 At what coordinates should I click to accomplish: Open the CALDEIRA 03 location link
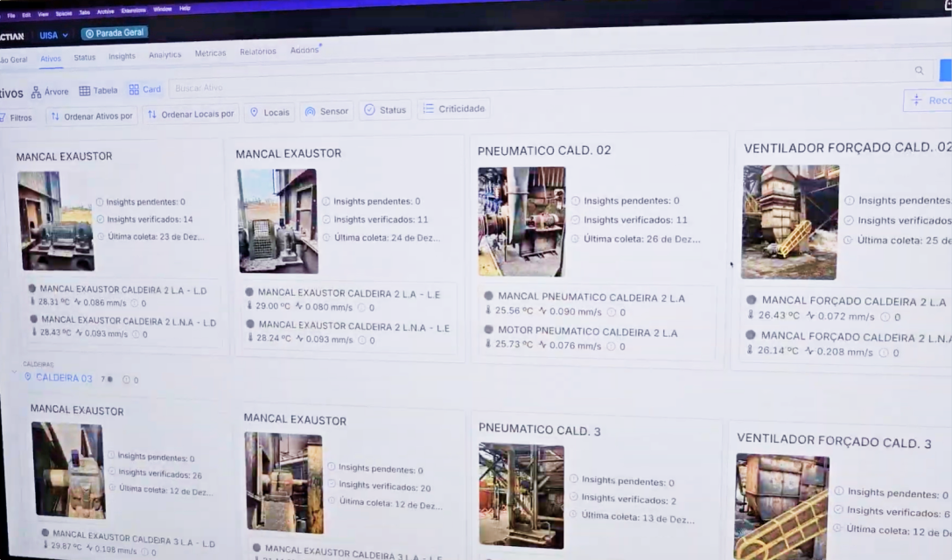(x=63, y=378)
